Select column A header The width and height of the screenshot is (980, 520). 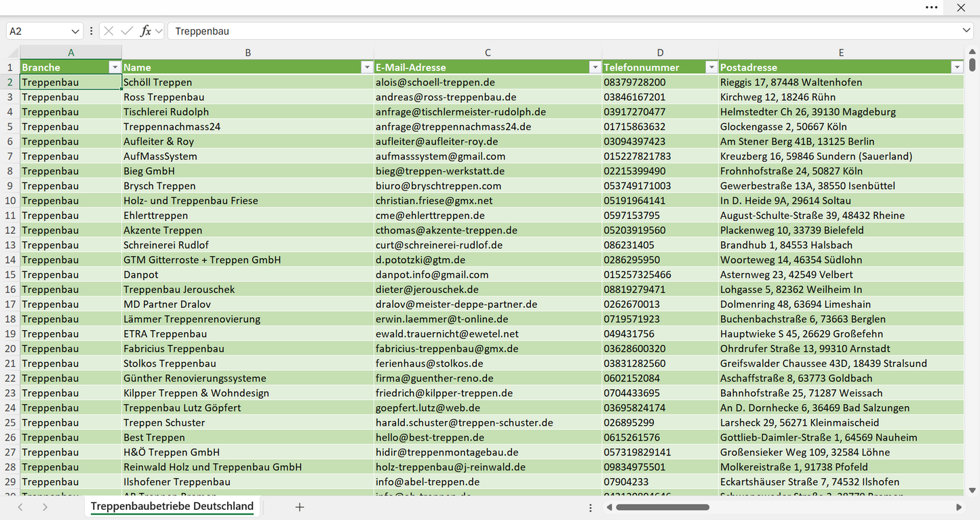click(x=71, y=53)
